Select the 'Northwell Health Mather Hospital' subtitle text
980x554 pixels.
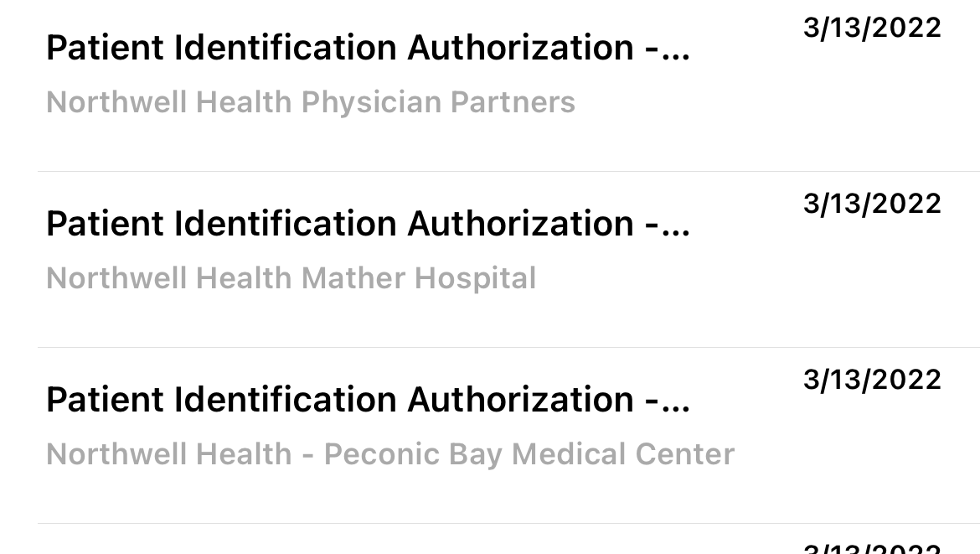click(x=291, y=278)
